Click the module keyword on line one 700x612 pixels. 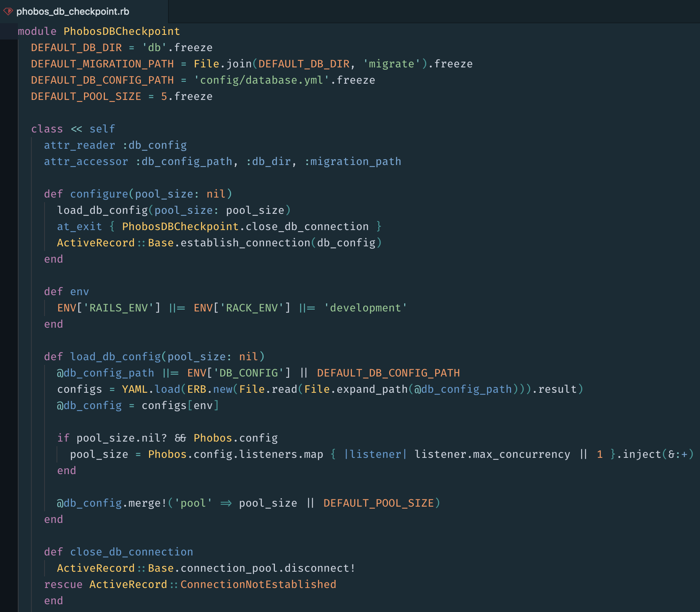36,31
